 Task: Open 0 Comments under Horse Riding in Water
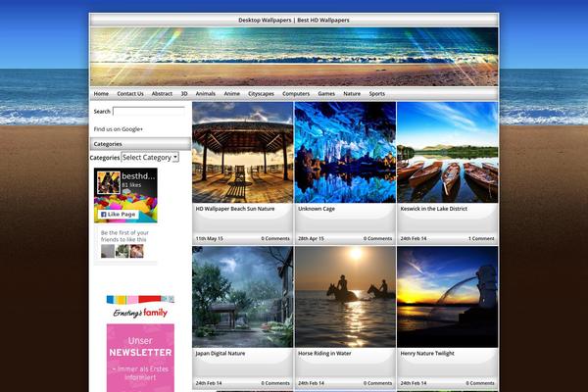377,383
